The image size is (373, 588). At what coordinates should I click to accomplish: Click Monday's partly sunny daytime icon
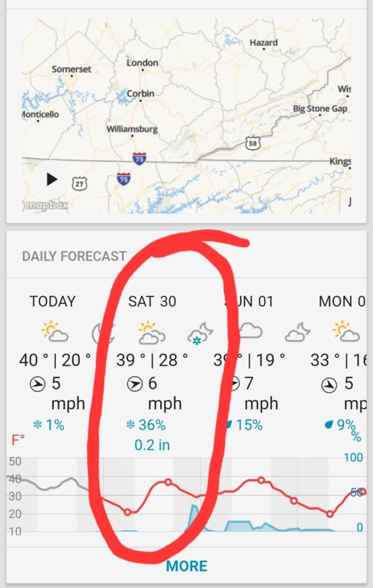[x=345, y=331]
